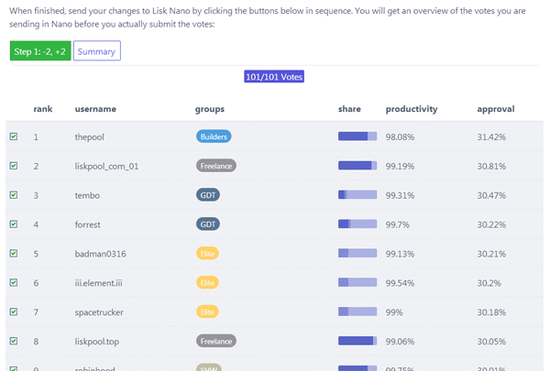Screen dimensions: 550x371
Task: Toggle the checkbox for liskpool_com_01
Action: point(14,166)
